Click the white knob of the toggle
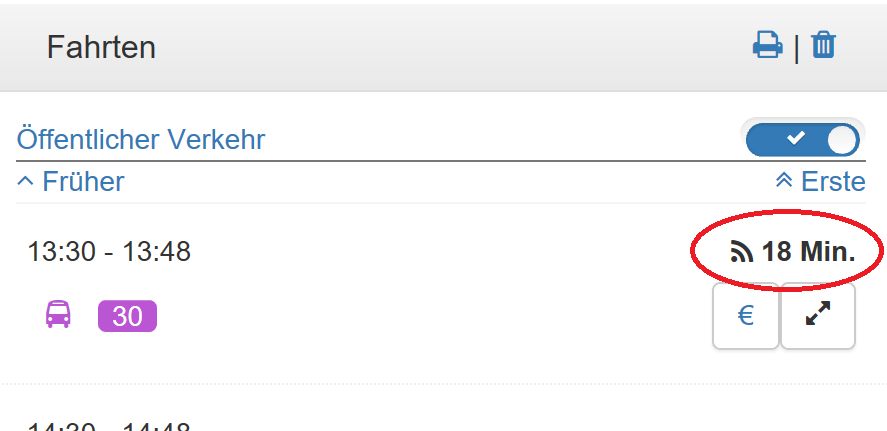This screenshot has width=887, height=431. (x=842, y=139)
